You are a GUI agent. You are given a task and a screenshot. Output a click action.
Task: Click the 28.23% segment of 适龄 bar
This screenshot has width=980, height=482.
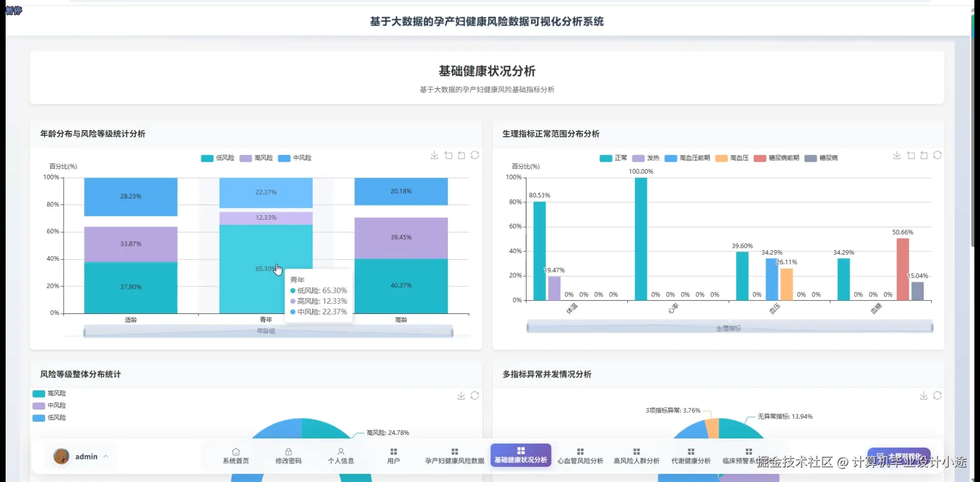tap(131, 197)
